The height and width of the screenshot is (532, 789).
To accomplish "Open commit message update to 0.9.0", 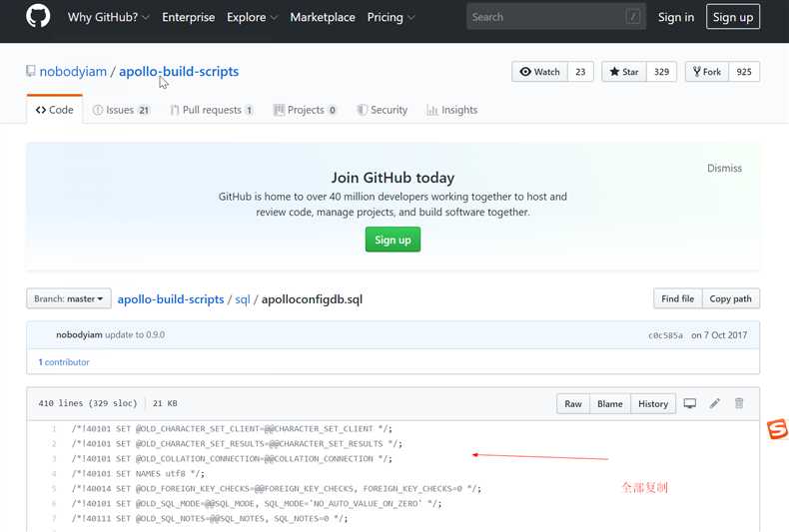I will pyautogui.click(x=135, y=334).
